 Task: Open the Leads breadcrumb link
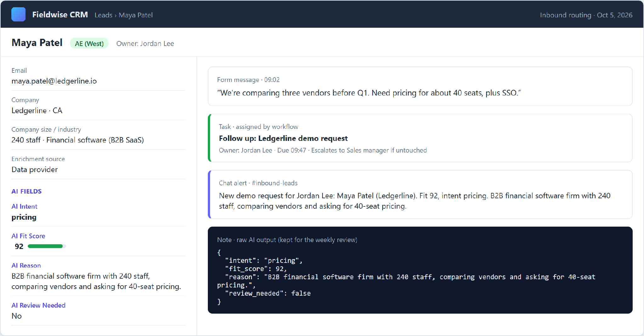103,15
